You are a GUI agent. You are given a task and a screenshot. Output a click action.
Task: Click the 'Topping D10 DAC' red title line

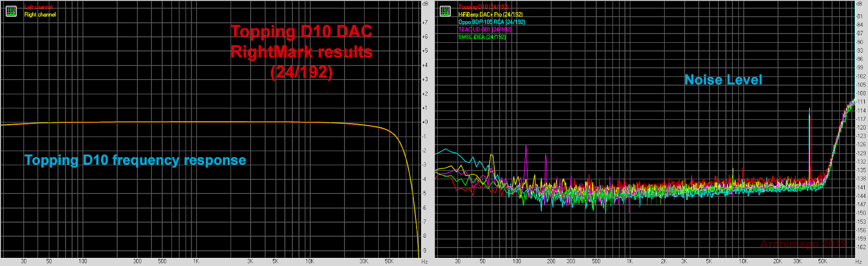pos(302,31)
